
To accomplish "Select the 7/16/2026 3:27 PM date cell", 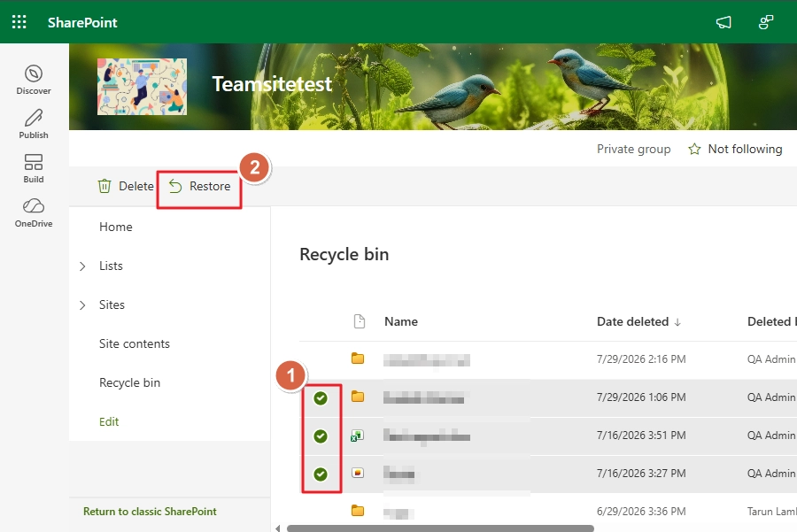I will coord(641,473).
